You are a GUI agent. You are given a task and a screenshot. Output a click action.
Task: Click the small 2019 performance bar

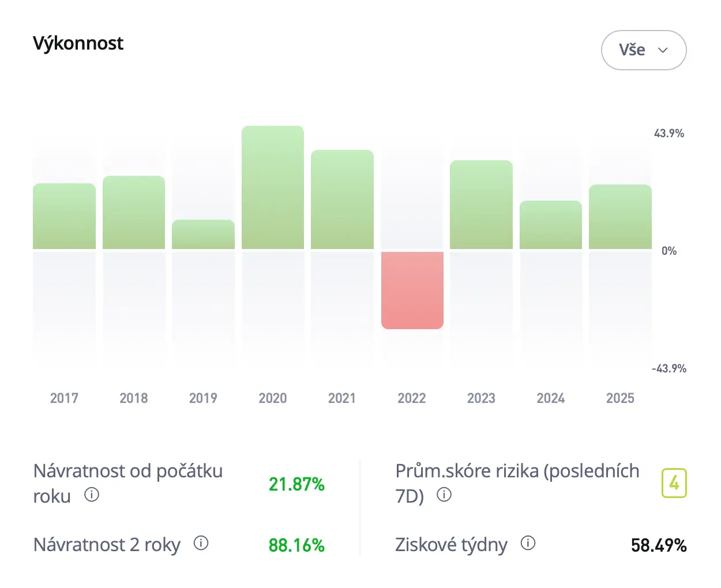(x=203, y=235)
